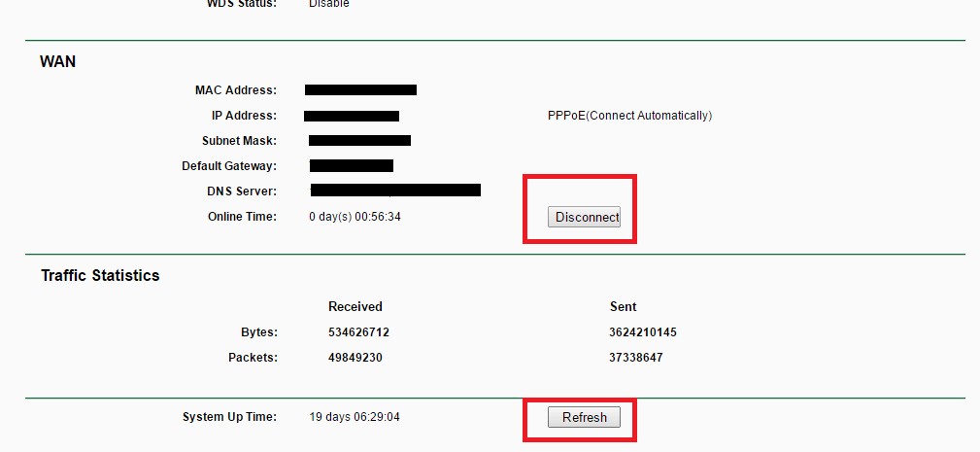Click the IP Address label
The width and height of the screenshot is (980, 452).
244,116
